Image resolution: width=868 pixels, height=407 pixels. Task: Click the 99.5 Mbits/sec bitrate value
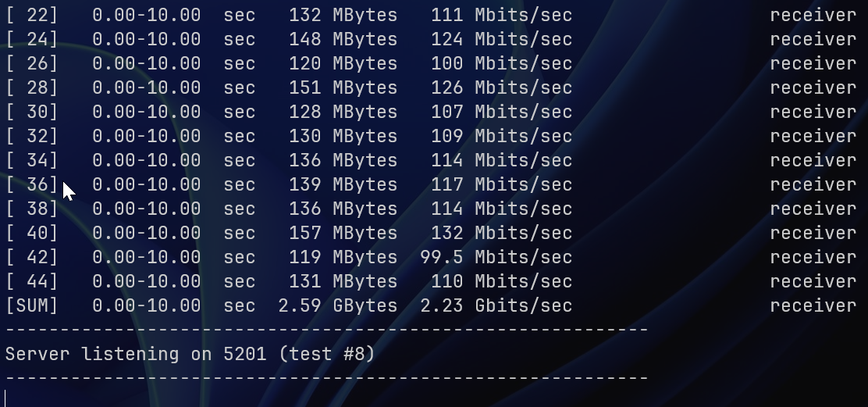point(496,258)
